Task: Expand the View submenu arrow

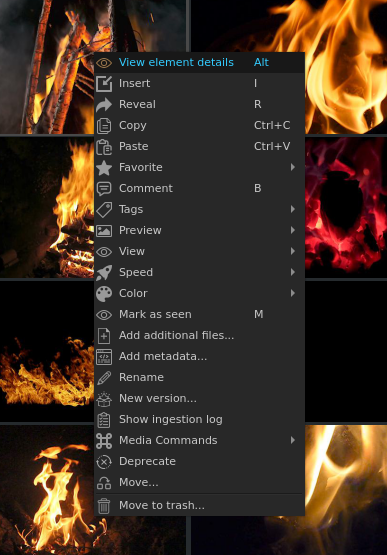Action: [292, 251]
